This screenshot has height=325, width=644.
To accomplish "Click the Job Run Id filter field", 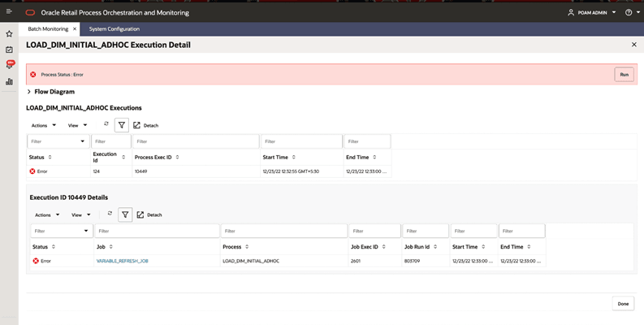I will pyautogui.click(x=426, y=231).
